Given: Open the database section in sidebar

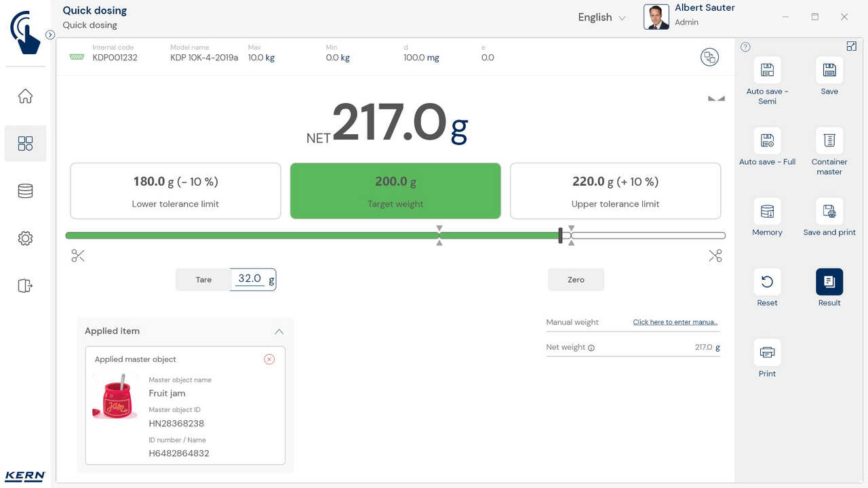Looking at the screenshot, I should coord(25,191).
